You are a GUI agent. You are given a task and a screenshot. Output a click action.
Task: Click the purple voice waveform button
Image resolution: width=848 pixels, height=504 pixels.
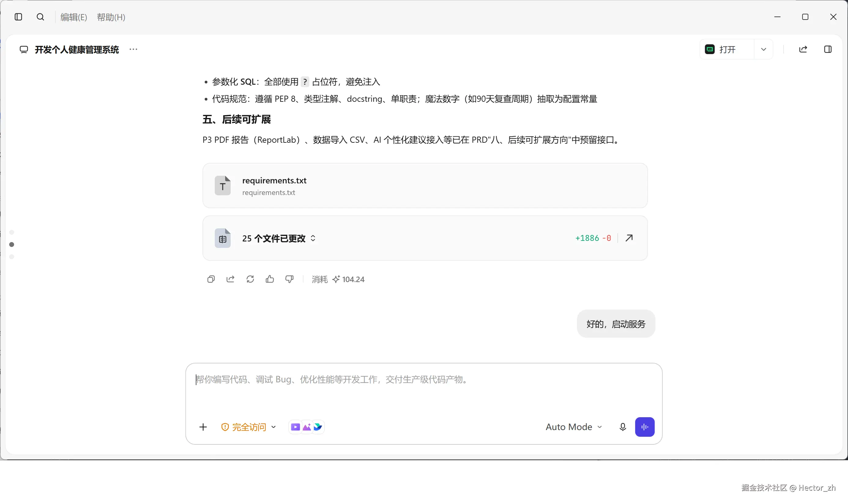click(645, 427)
